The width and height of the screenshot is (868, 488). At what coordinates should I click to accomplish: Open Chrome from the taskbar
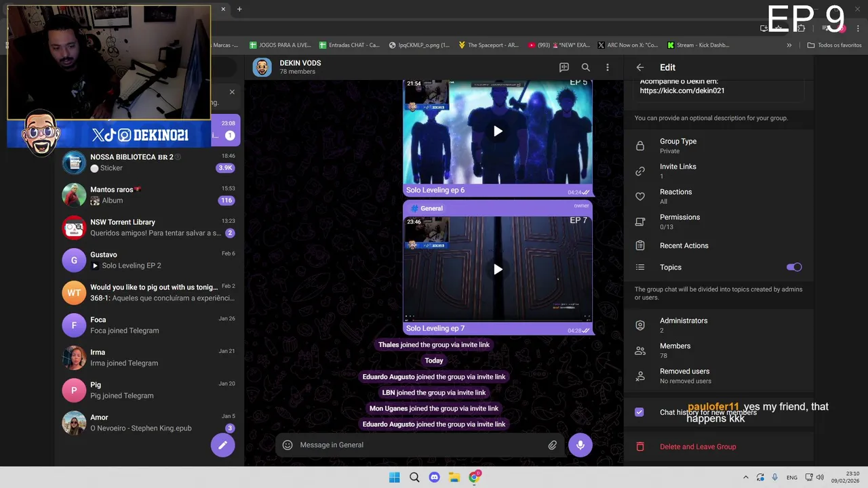point(475,477)
